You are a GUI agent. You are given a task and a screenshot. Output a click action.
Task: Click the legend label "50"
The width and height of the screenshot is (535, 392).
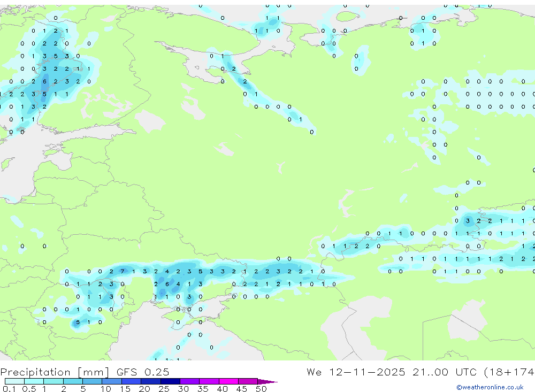coord(261,389)
